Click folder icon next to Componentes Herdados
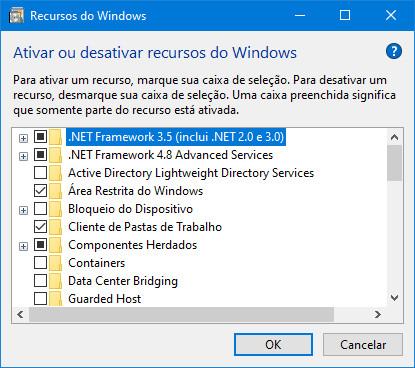Image resolution: width=415 pixels, height=368 pixels. (55, 245)
